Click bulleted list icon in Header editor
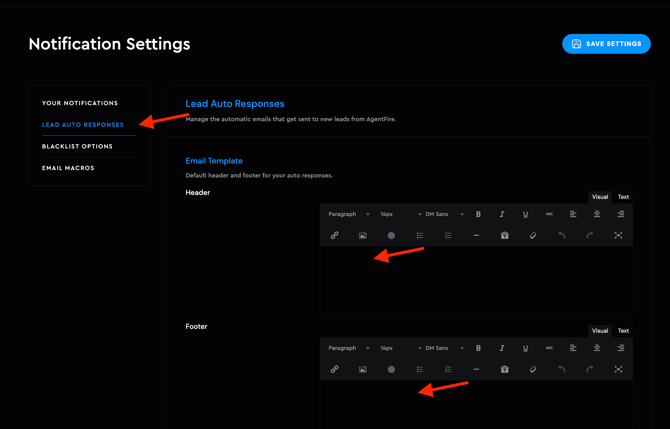This screenshot has width=670, height=429. coord(420,236)
